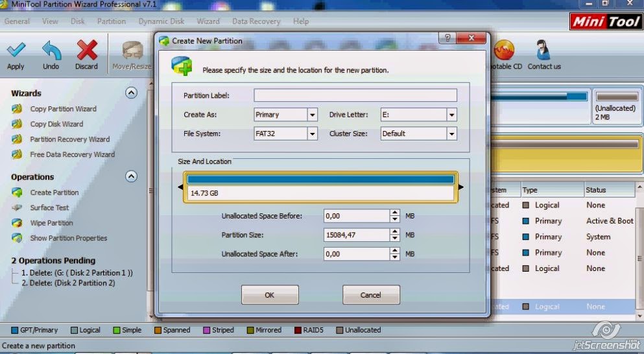Click the left handle of partition size bar
644x354 pixels.
[180, 187]
